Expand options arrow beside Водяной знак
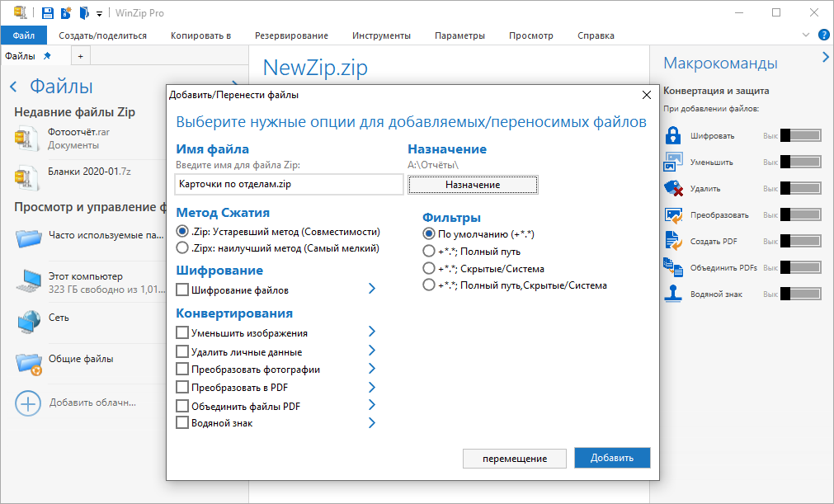Image resolution: width=834 pixels, height=504 pixels. (372, 422)
